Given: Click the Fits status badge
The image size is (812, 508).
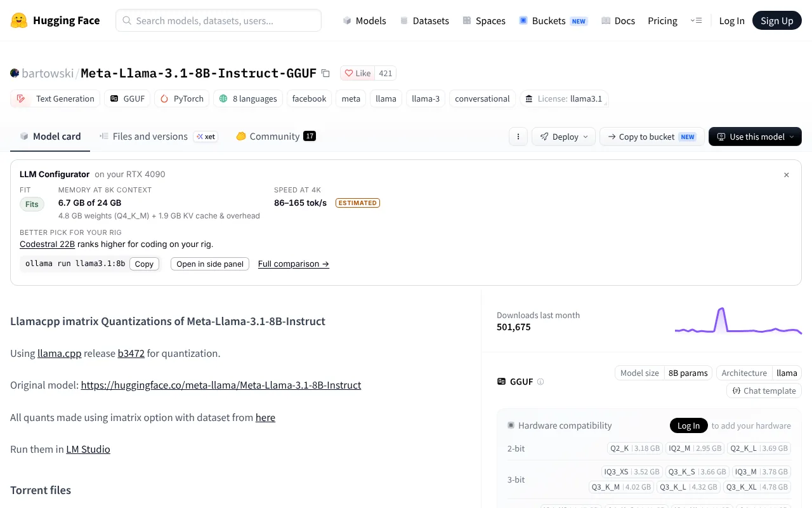Looking at the screenshot, I should (32, 204).
